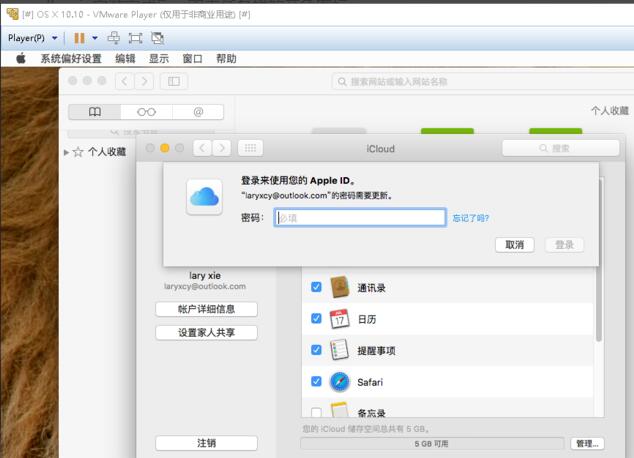Toggle the Safari sidebar icon

point(173,81)
